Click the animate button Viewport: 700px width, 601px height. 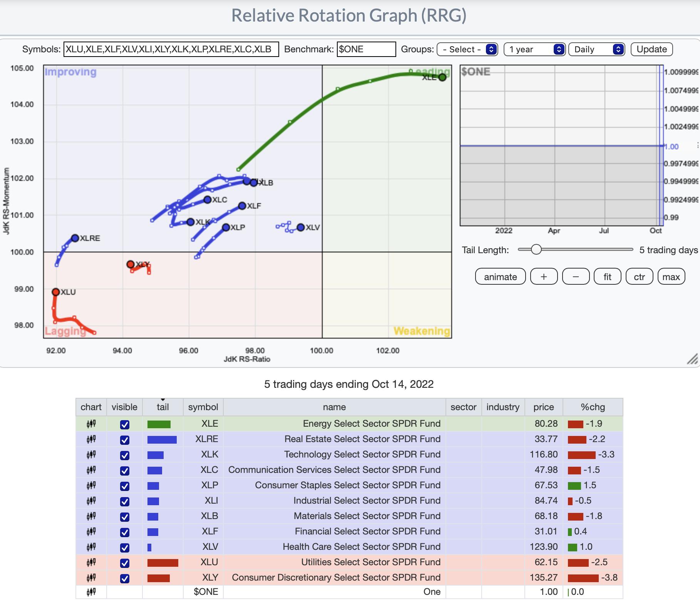pos(500,277)
